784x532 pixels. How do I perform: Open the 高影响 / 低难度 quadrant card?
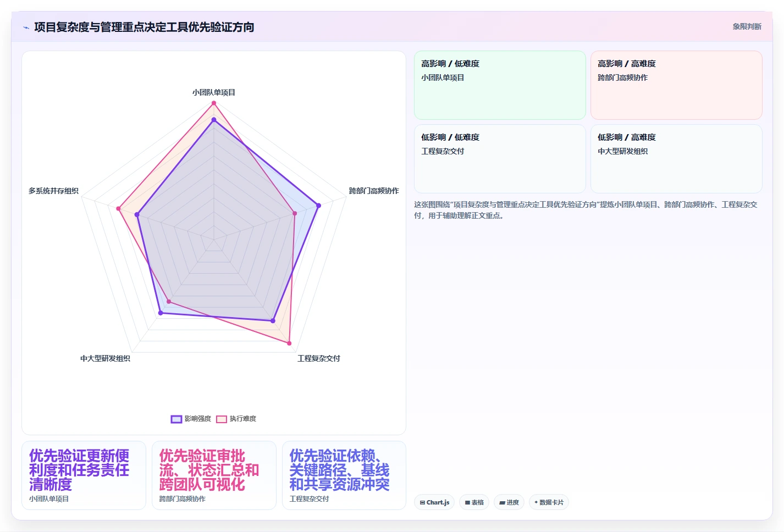click(500, 85)
